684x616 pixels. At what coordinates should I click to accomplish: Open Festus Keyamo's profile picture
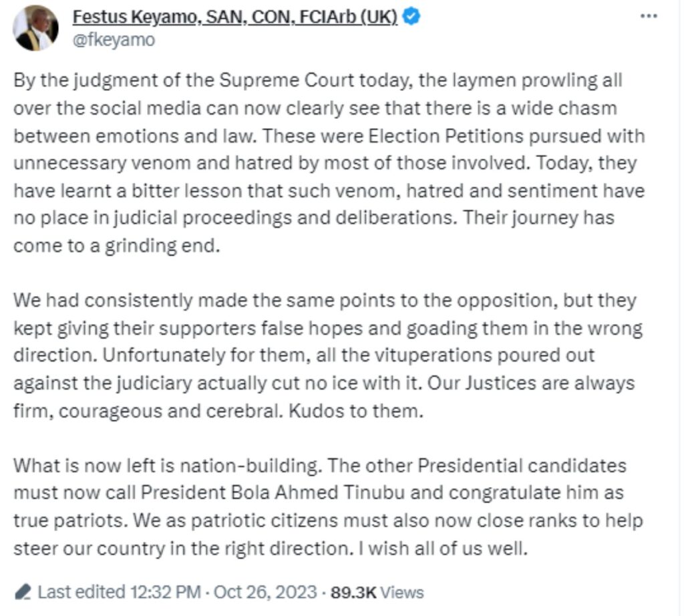[x=36, y=27]
